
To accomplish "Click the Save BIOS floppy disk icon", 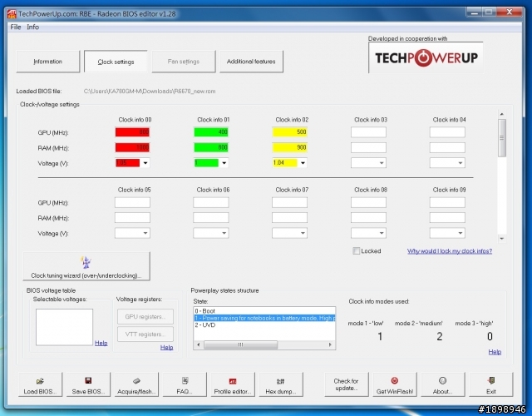I will click(x=88, y=380).
